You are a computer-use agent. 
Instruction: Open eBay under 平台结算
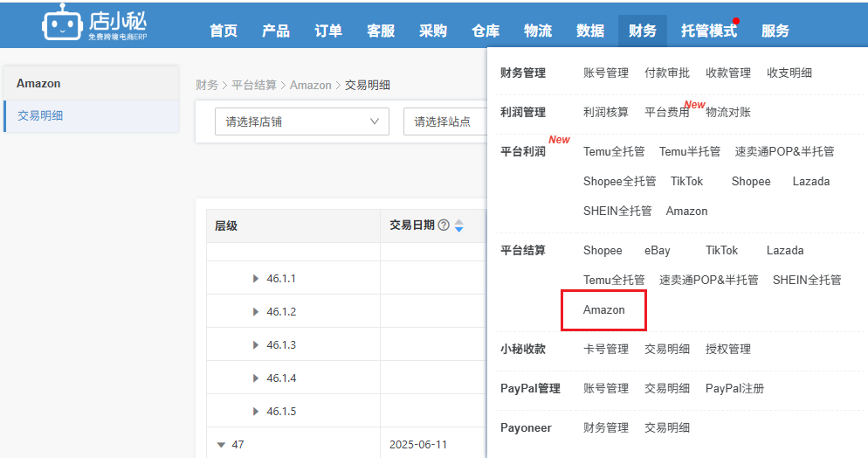tap(657, 250)
